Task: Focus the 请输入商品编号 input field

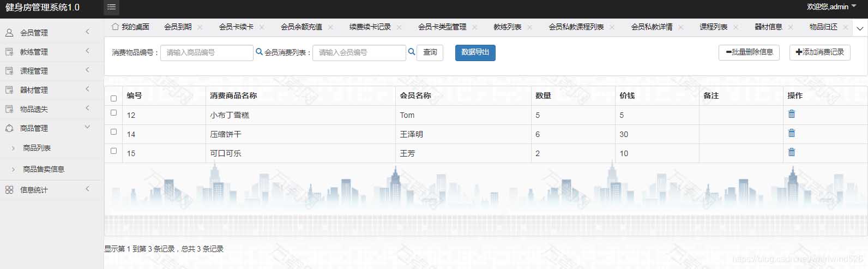Action: click(207, 52)
